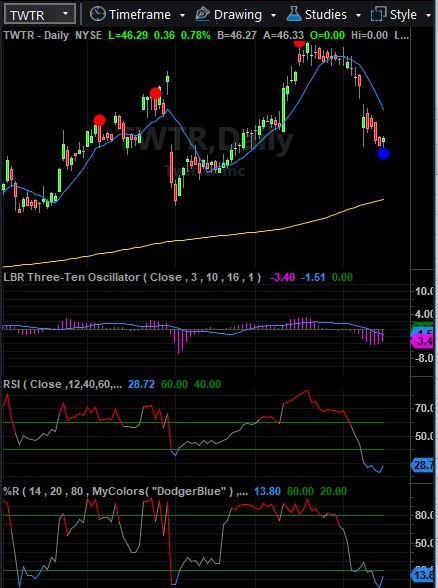Click the O=0.00 open value
438x588 pixels.
click(327, 35)
